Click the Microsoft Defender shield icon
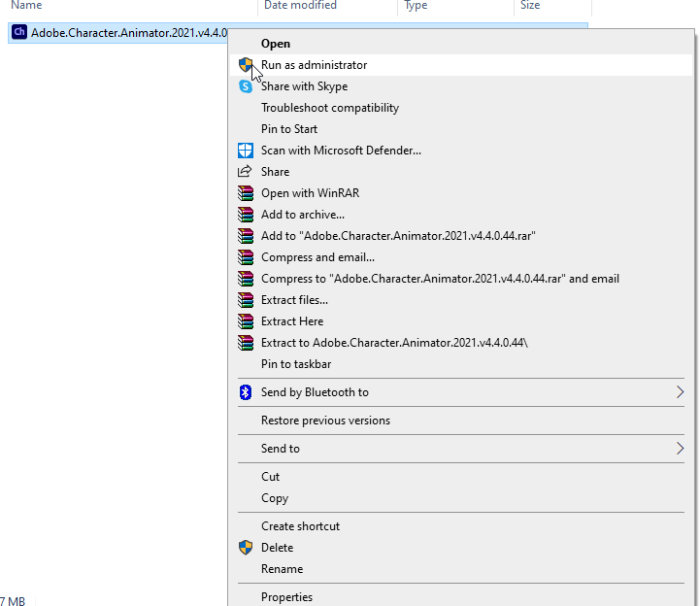The image size is (700, 606). (x=245, y=151)
